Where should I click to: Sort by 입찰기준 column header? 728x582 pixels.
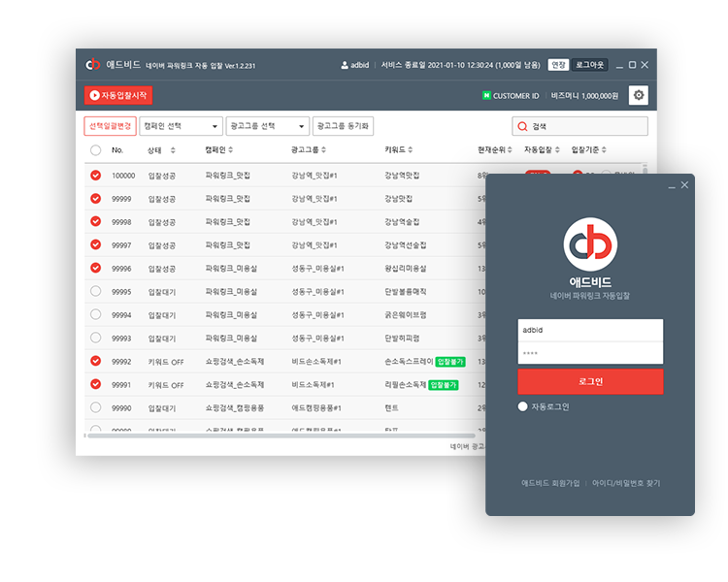pos(589,149)
